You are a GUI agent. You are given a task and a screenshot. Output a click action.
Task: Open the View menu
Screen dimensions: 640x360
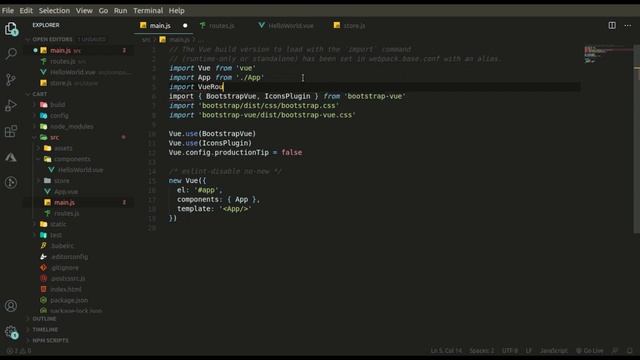84,11
